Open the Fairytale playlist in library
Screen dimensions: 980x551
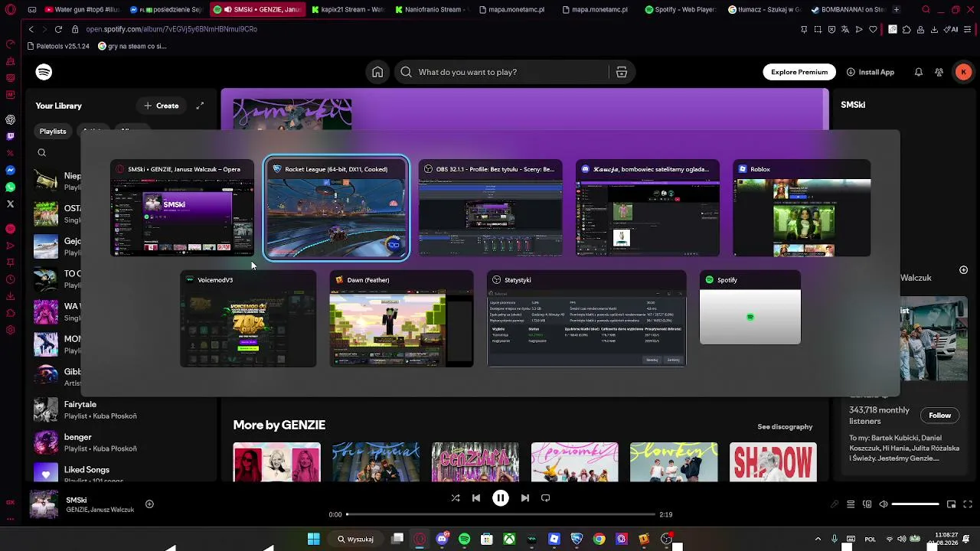[122, 409]
